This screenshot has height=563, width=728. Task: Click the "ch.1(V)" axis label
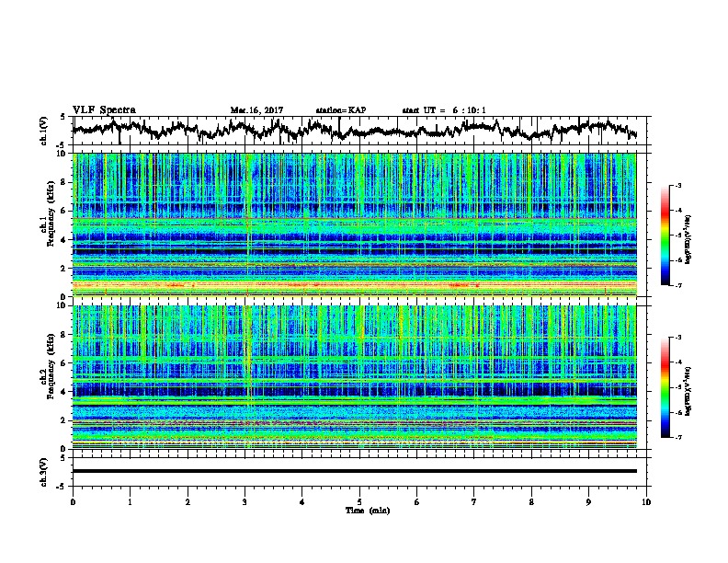tap(43, 131)
